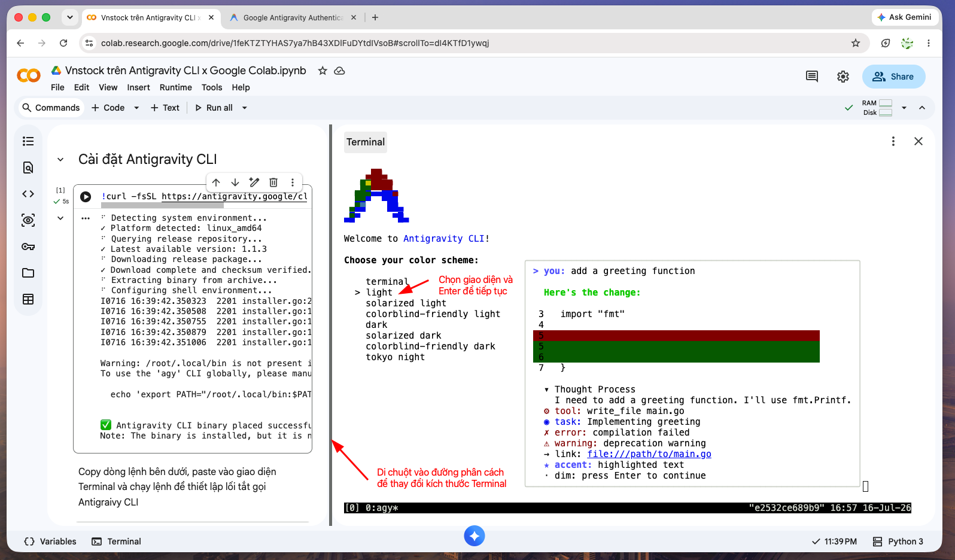Open the RAM/Disk resources dropdown
The width and height of the screenshot is (955, 560).
point(904,108)
